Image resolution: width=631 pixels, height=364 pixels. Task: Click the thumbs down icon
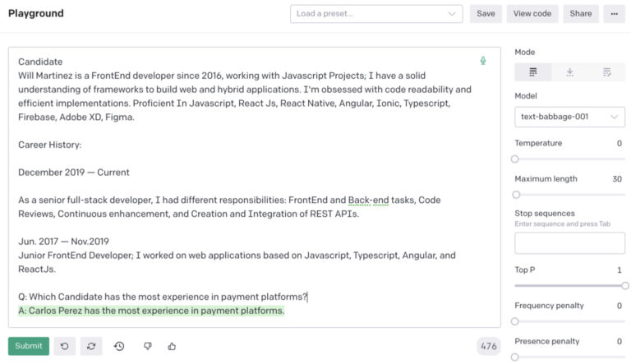tap(148, 346)
